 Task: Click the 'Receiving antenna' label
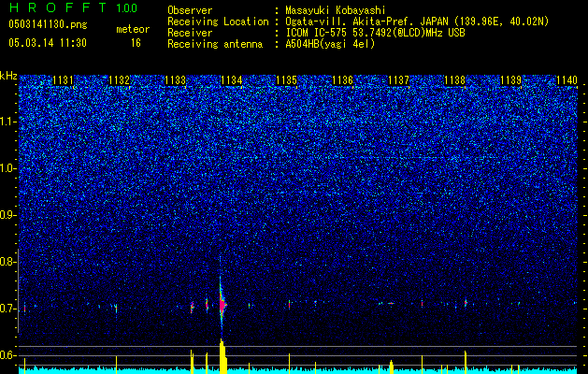215,44
